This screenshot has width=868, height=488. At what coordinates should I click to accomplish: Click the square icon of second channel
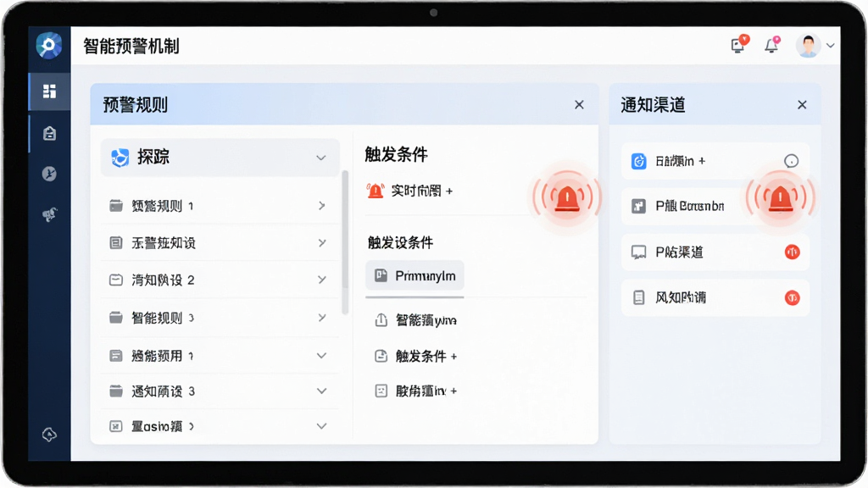[639, 207]
